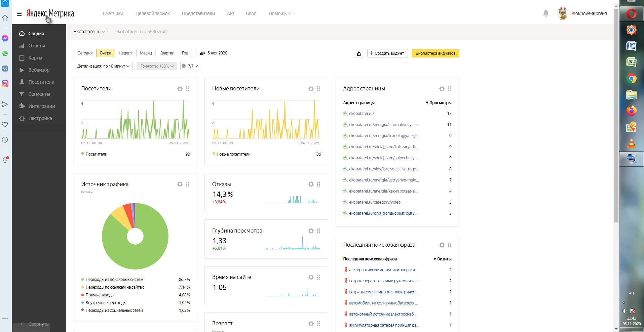
Task: Open settings gear of Посетители widget
Action: coord(180,89)
